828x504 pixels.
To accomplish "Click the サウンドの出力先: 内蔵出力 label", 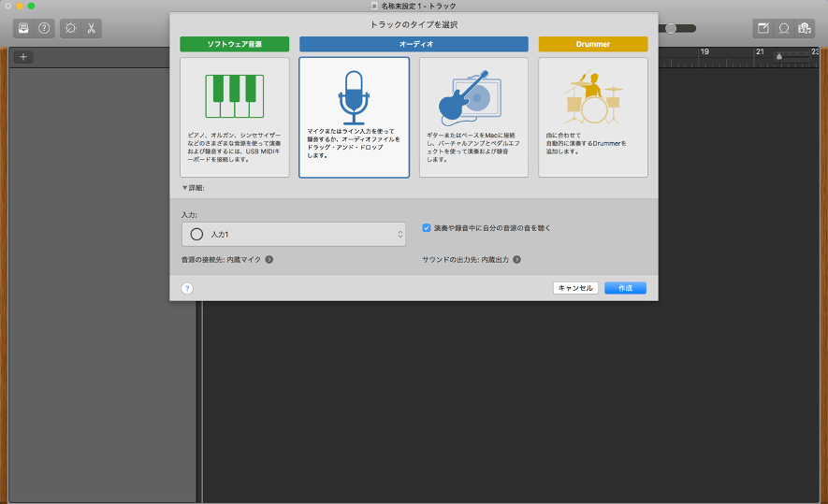I will pyautogui.click(x=465, y=260).
